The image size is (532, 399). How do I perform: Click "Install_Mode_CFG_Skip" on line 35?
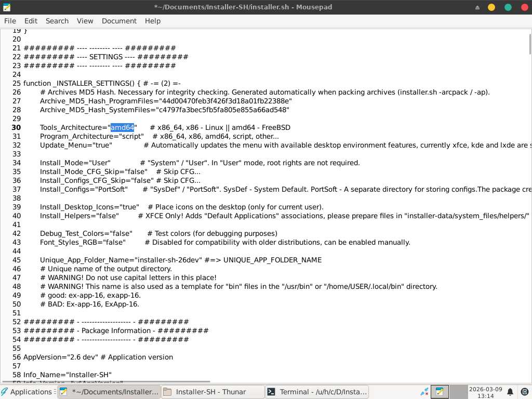[x=79, y=171]
